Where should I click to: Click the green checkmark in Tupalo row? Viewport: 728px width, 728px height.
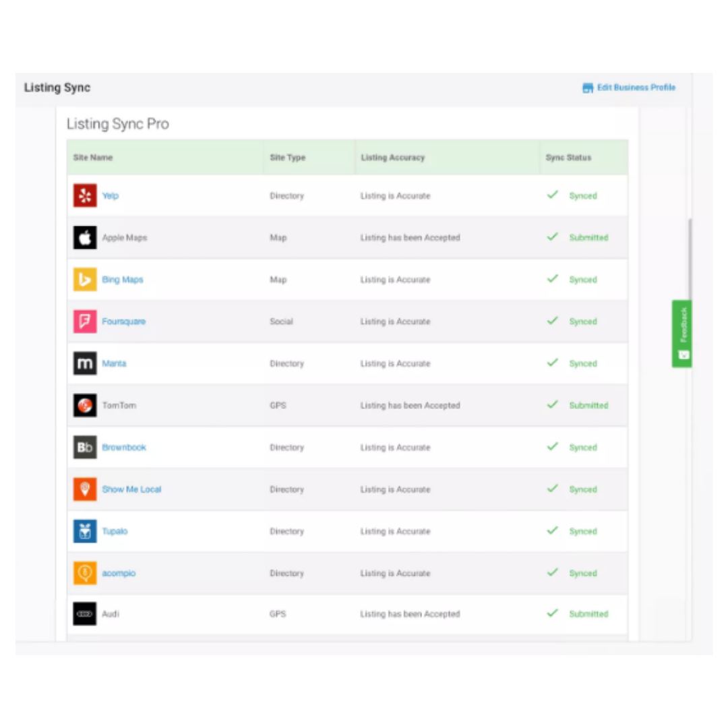click(x=553, y=530)
